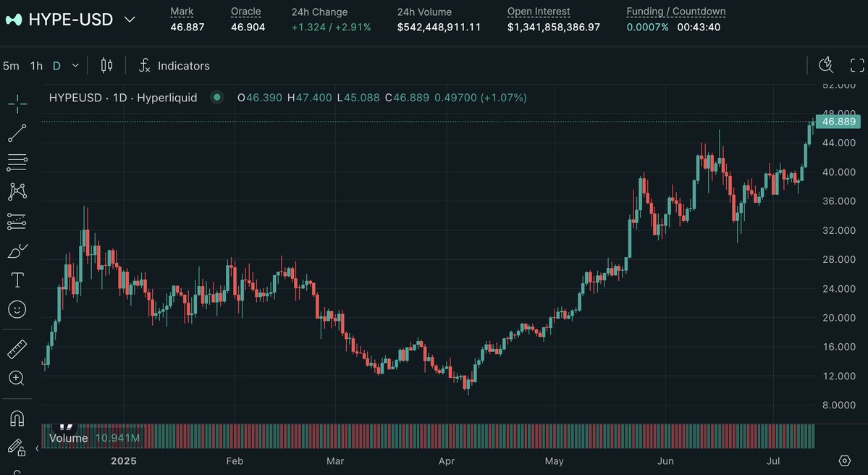This screenshot has height=475, width=868.
Task: Click the open interest value $1,341,858,386.97
Action: (x=554, y=27)
